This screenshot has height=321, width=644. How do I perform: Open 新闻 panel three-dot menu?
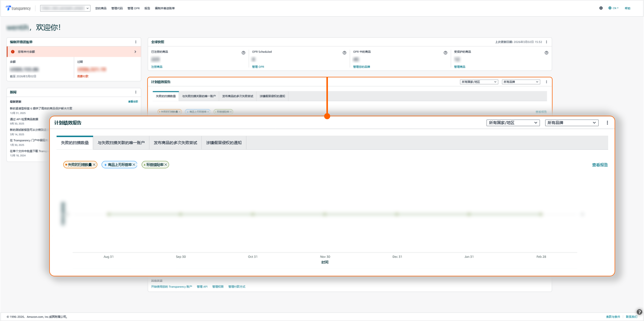[x=136, y=92]
